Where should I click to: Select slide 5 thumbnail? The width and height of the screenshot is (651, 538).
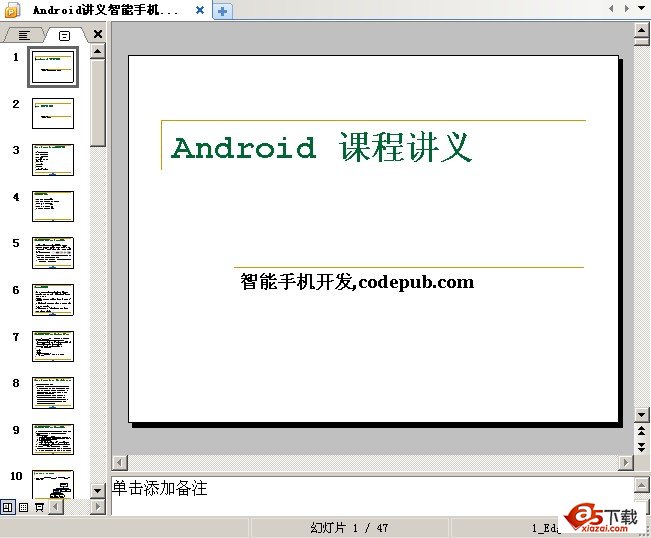point(53,253)
